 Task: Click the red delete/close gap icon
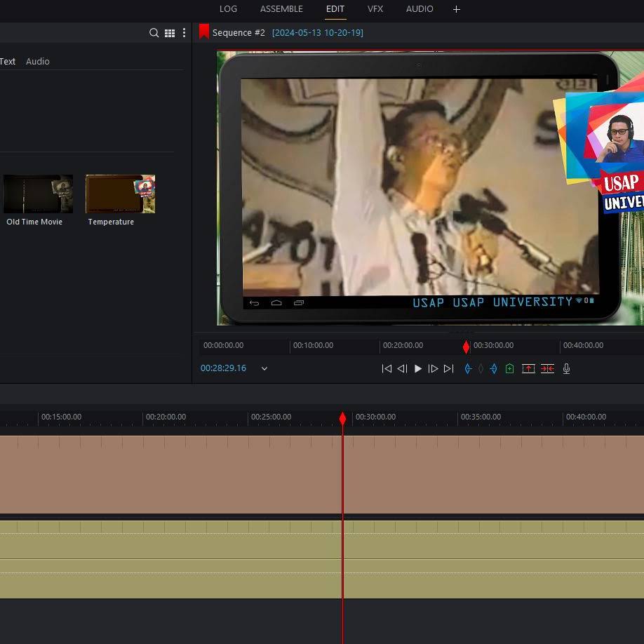click(x=547, y=368)
